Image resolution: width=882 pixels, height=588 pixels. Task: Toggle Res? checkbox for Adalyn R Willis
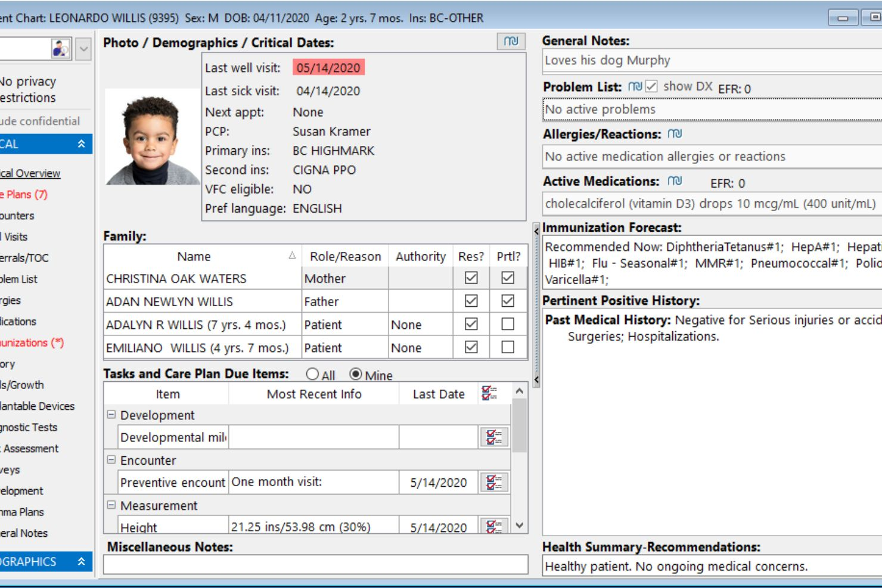[x=471, y=324]
